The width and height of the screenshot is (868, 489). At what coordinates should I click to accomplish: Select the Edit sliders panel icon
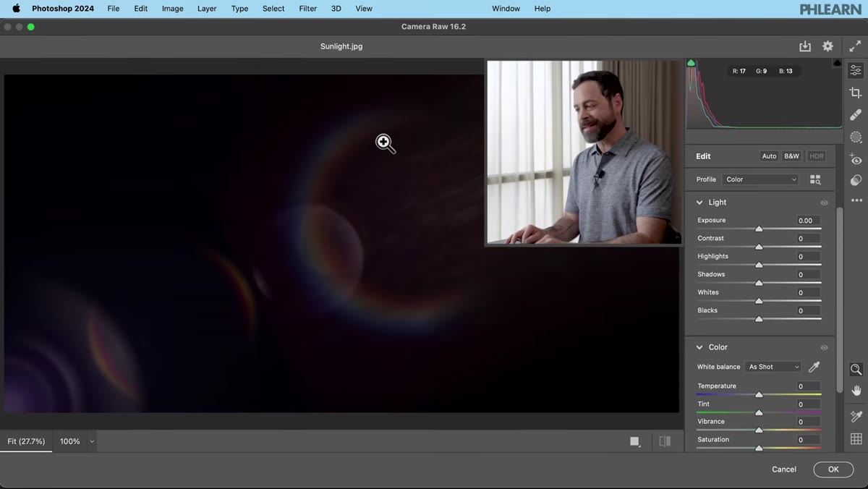tap(856, 70)
